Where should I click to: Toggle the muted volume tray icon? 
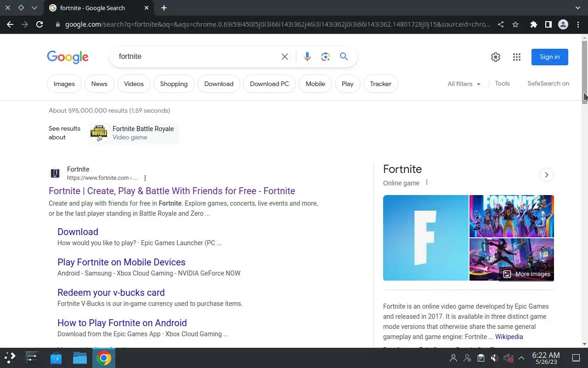pyautogui.click(x=494, y=358)
